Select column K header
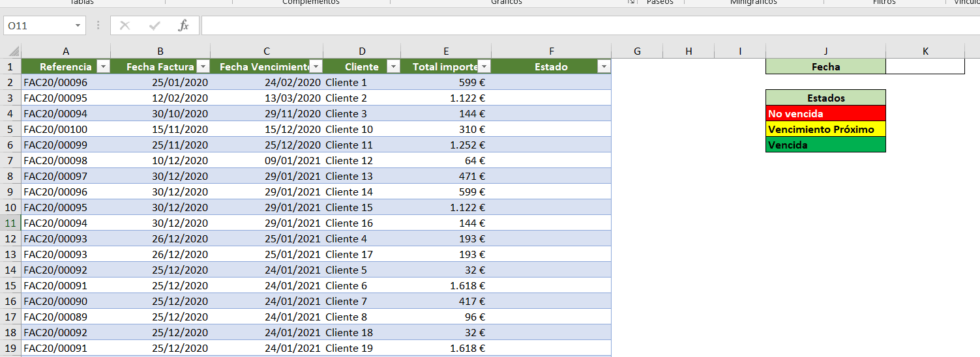This screenshot has height=357, width=980. (925, 51)
